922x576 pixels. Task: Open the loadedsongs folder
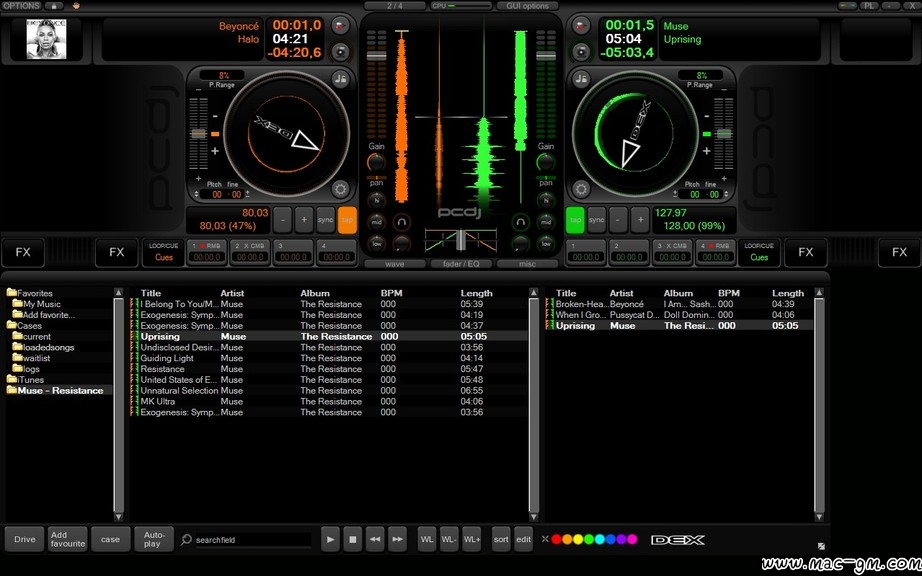pyautogui.click(x=44, y=347)
